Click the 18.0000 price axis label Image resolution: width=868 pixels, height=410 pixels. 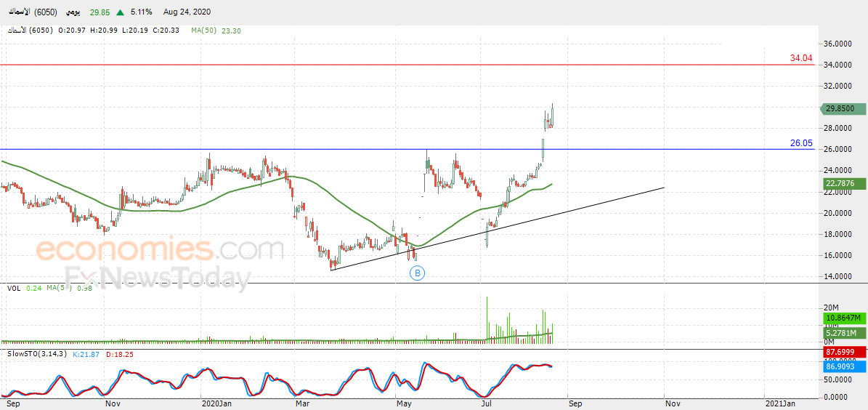(x=837, y=234)
